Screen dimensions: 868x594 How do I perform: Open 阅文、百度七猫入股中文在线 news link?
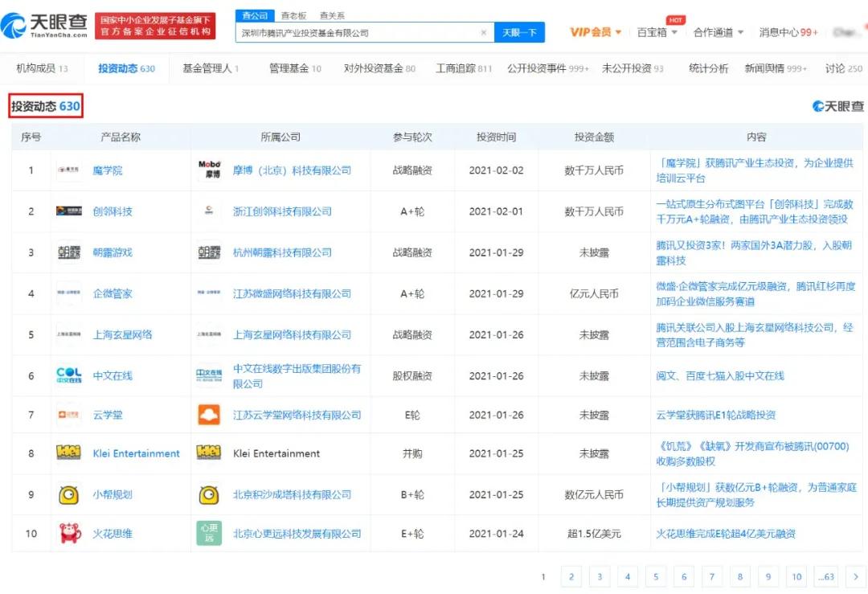(x=719, y=376)
